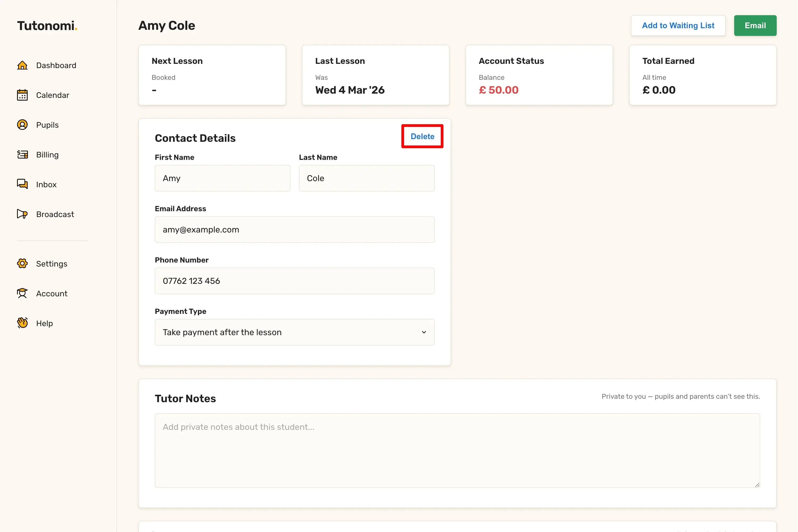Click the green Email button
The image size is (798, 532).
755,26
